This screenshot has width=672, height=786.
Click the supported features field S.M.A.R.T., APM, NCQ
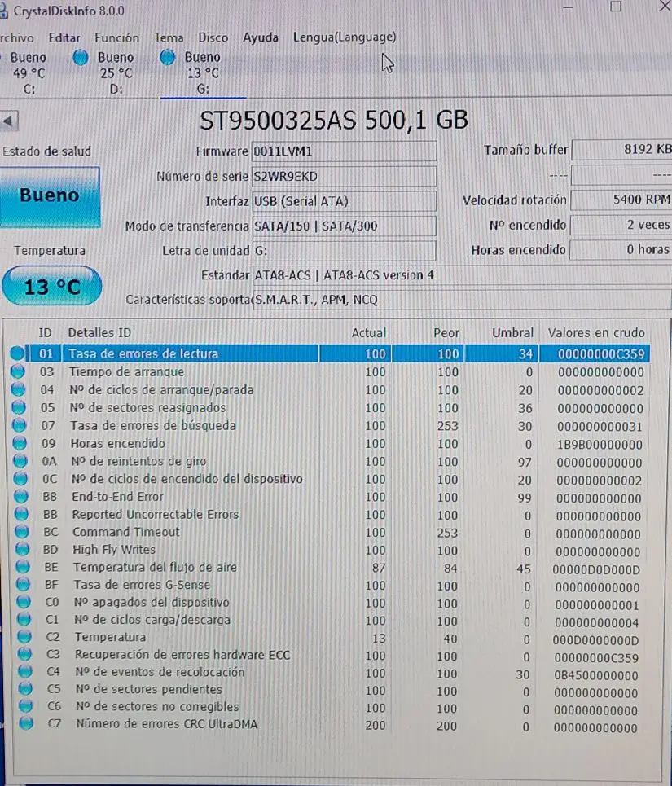pos(461,300)
